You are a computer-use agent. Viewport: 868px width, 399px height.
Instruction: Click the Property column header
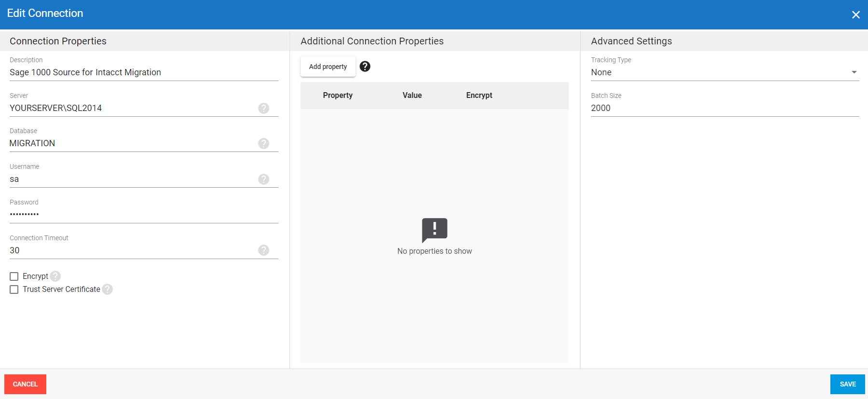click(x=338, y=96)
